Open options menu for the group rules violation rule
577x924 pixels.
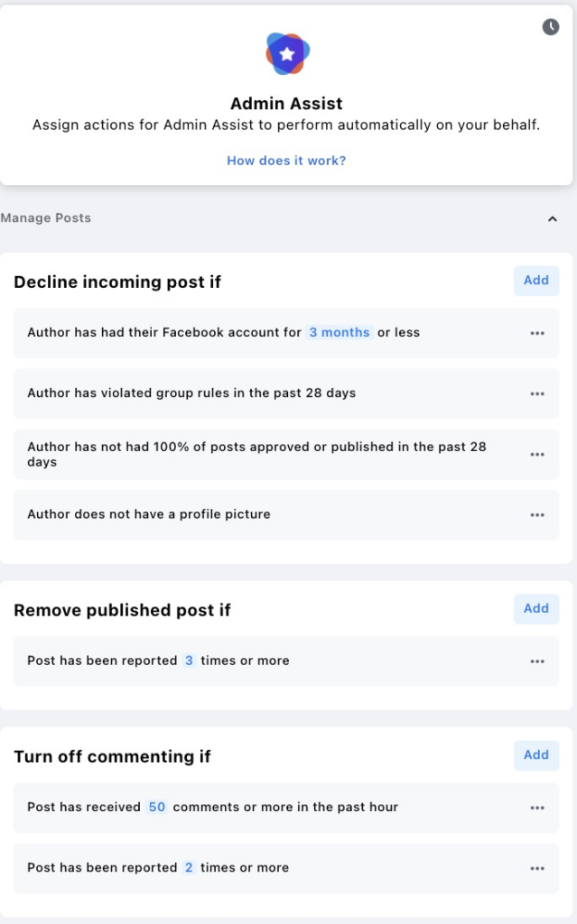537,393
